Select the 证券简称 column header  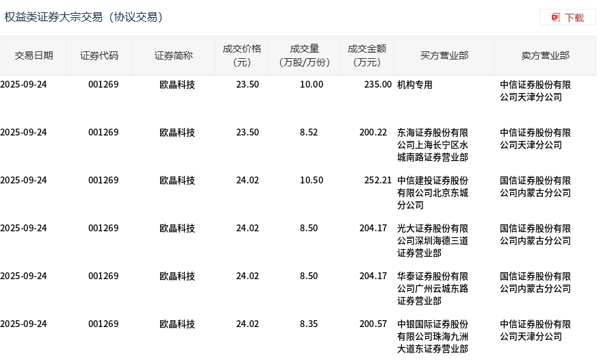click(x=173, y=55)
